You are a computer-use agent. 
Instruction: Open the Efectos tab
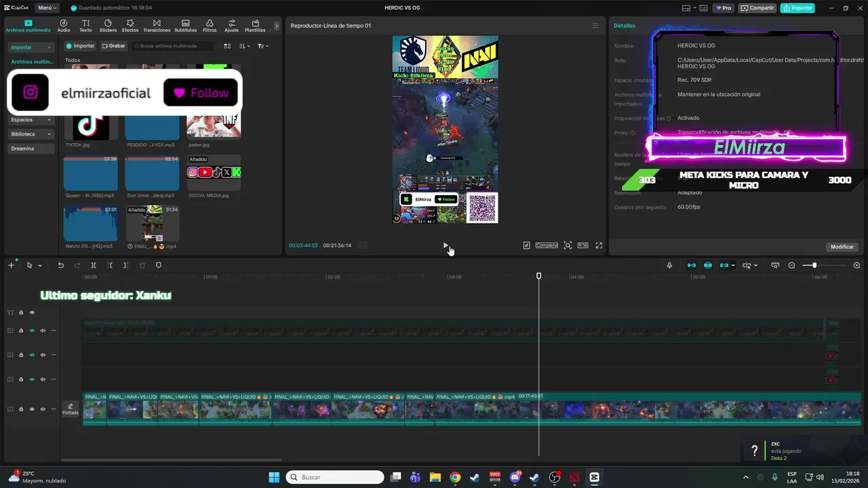coord(130,26)
